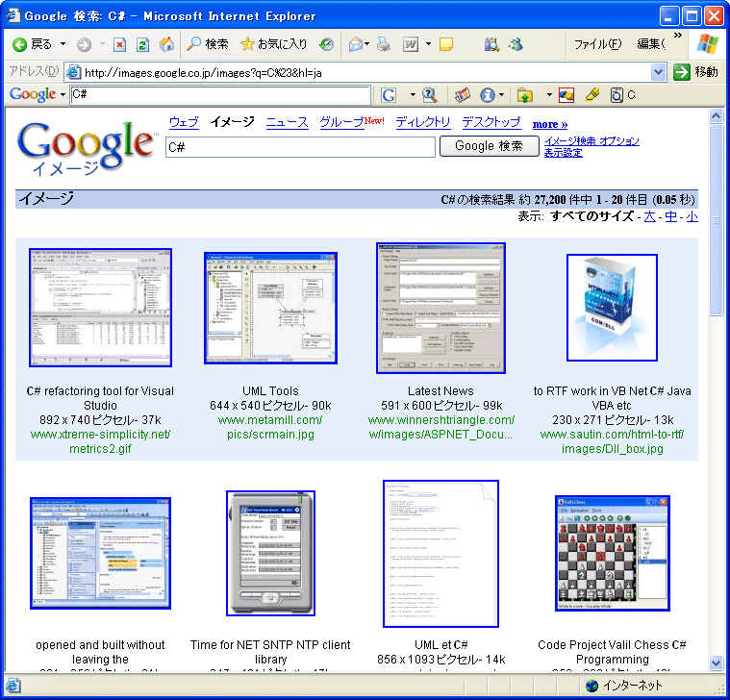Viewport: 730px width, 700px height.
Task: Open the SNTP NTP client PDA thumbnail
Action: 270,553
